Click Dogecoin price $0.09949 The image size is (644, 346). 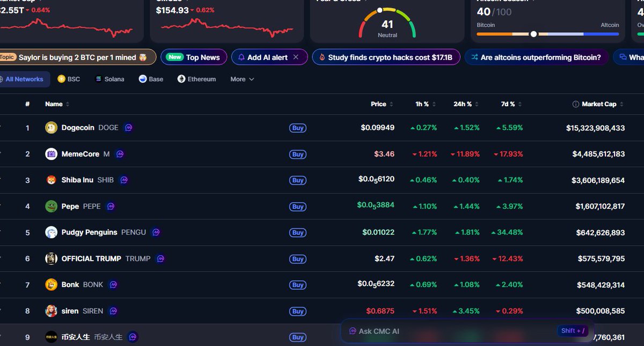(x=378, y=128)
